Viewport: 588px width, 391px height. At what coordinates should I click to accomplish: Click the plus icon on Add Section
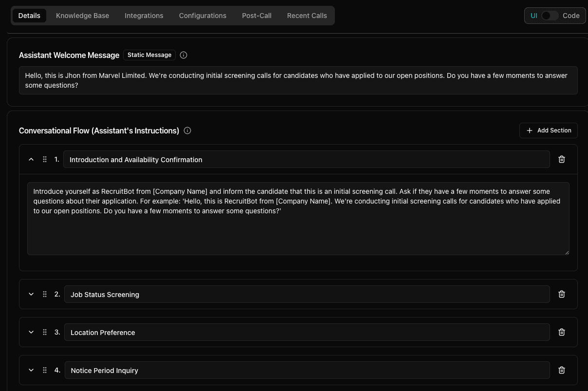(530, 130)
